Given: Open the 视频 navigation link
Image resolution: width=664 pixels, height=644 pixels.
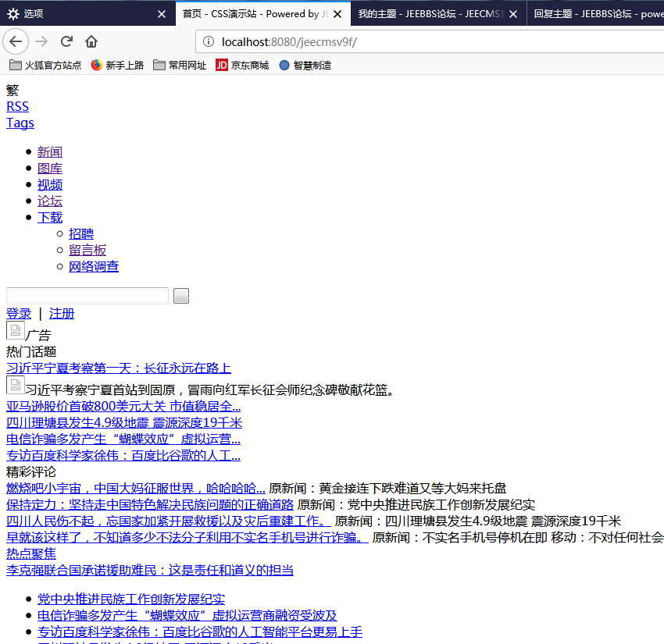Looking at the screenshot, I should pos(50,184).
